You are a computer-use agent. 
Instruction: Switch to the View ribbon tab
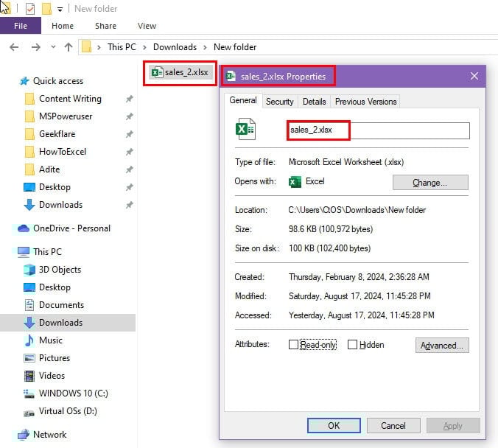(x=147, y=26)
